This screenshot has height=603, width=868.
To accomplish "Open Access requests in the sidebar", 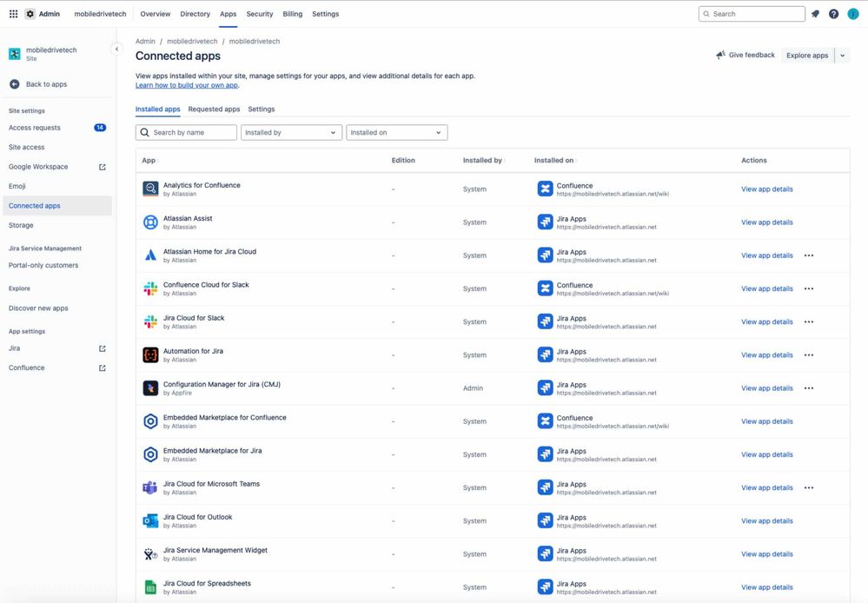I will [57, 128].
